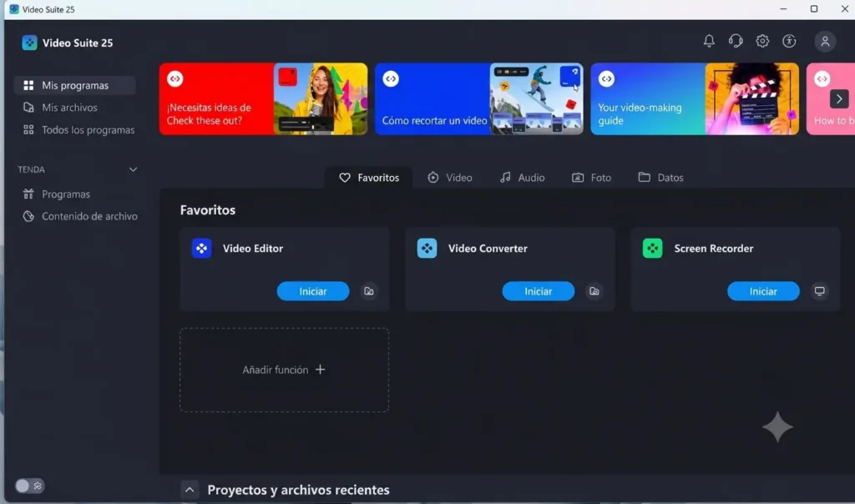Click the code badge on 'Cómo recortar' banner
The height and width of the screenshot is (504, 855).
pos(391,79)
